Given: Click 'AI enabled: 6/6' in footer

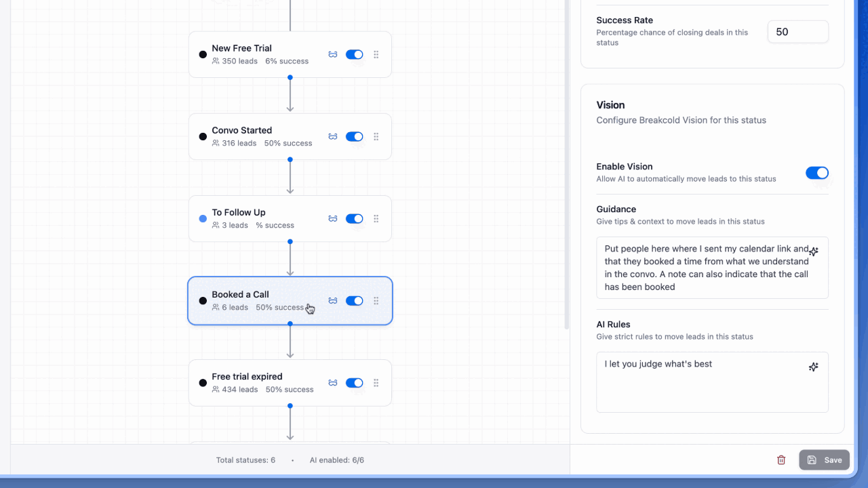Looking at the screenshot, I should (x=337, y=460).
